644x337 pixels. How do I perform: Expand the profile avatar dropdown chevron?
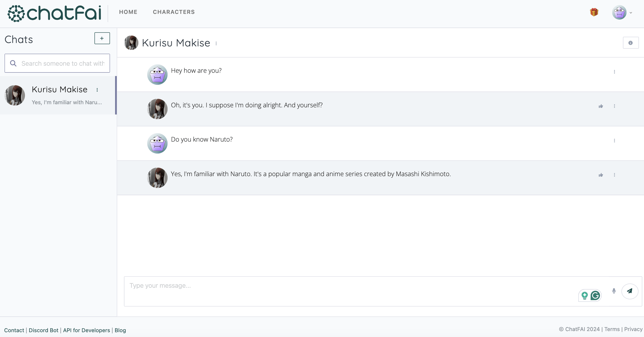pyautogui.click(x=631, y=13)
